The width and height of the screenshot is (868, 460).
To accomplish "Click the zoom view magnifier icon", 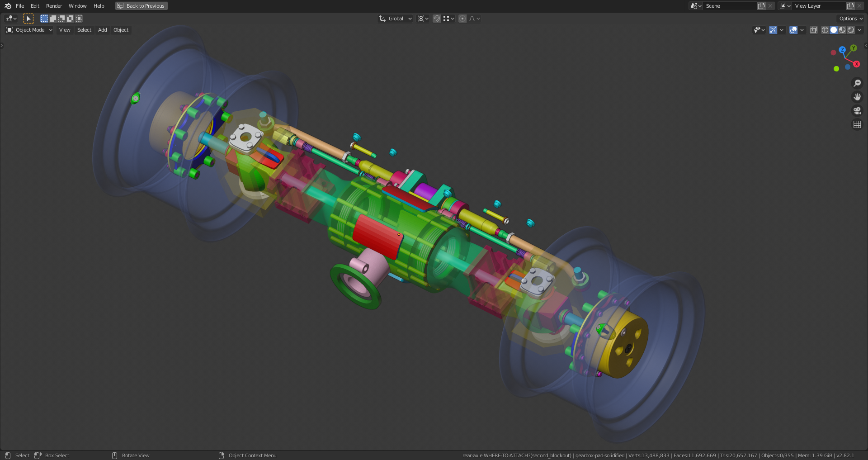I will [857, 83].
